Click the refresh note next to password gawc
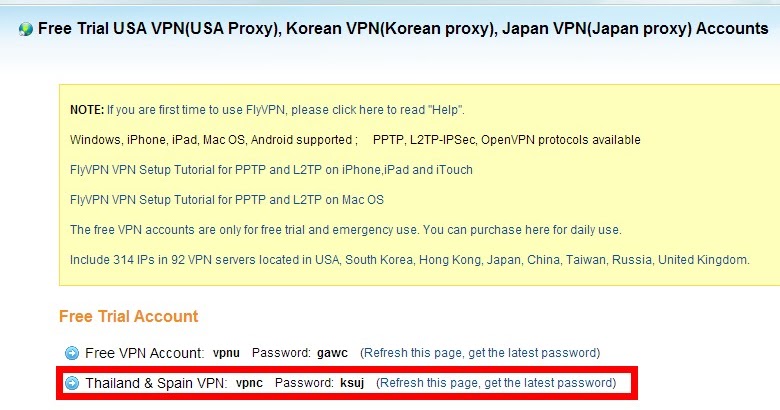The width and height of the screenshot is (780, 410). [480, 353]
